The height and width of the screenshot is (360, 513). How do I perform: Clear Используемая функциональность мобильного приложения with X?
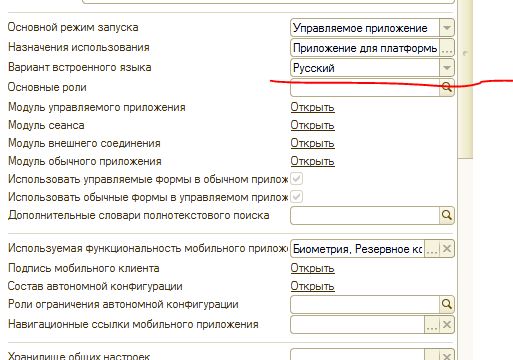point(447,249)
